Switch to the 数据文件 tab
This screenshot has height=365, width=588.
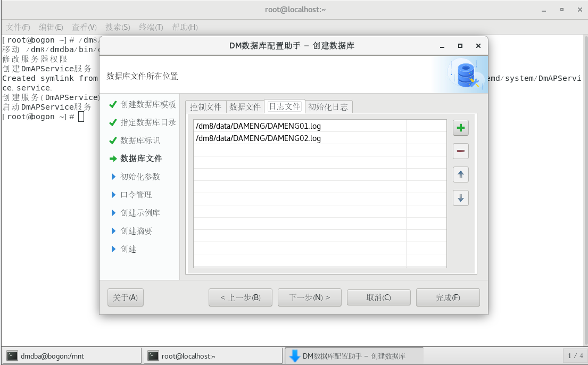pyautogui.click(x=245, y=107)
